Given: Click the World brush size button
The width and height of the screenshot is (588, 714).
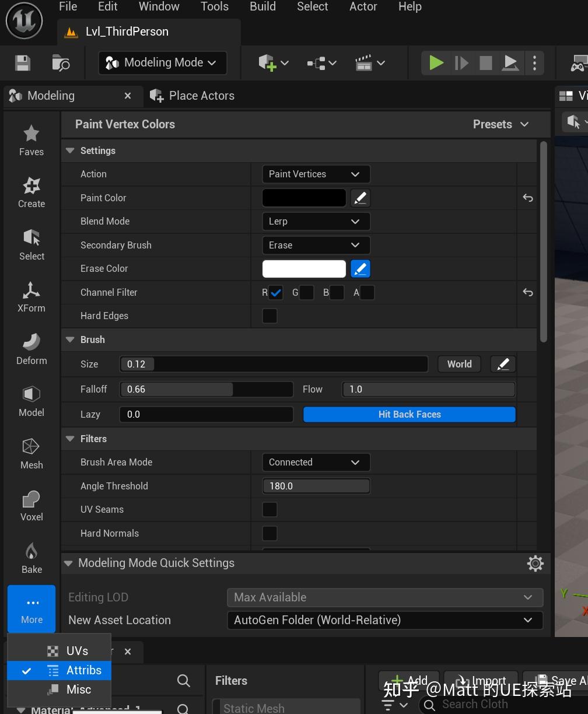Looking at the screenshot, I should tap(459, 364).
